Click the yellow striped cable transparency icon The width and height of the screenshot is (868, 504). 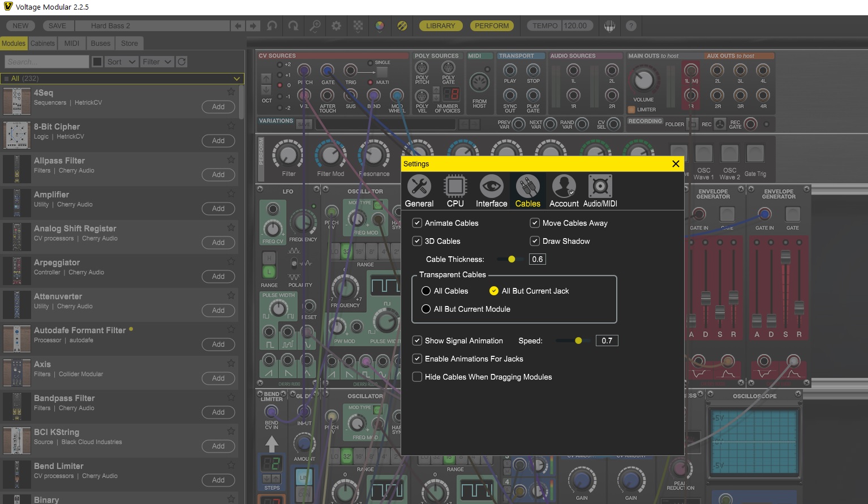[402, 26]
